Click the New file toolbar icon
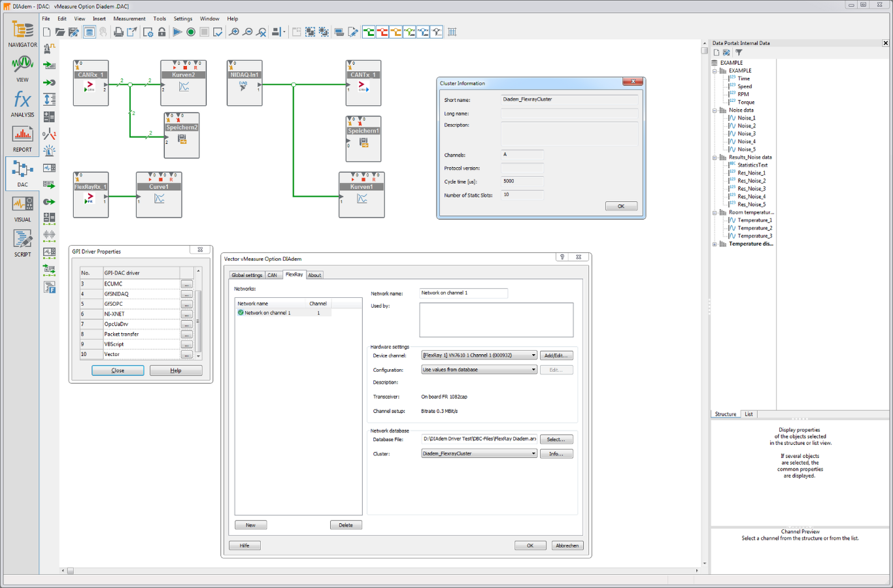Image resolution: width=893 pixels, height=588 pixels. (46, 32)
